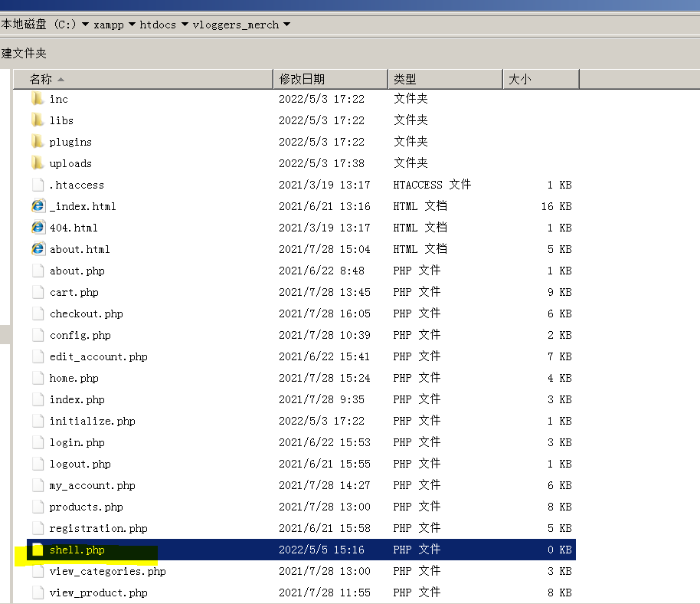Click the 0 KB size cell
This screenshot has width=700, height=604.
click(559, 550)
